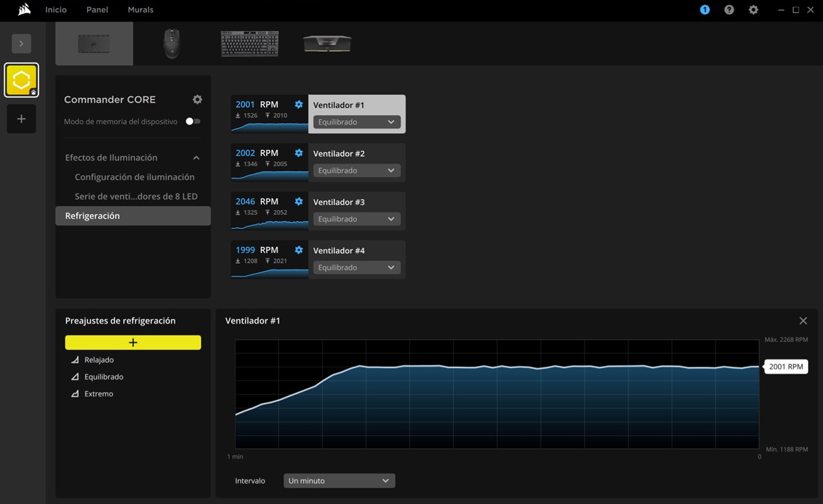The width and height of the screenshot is (823, 504).
Task: Select the keyboard device icon
Action: pos(249,44)
